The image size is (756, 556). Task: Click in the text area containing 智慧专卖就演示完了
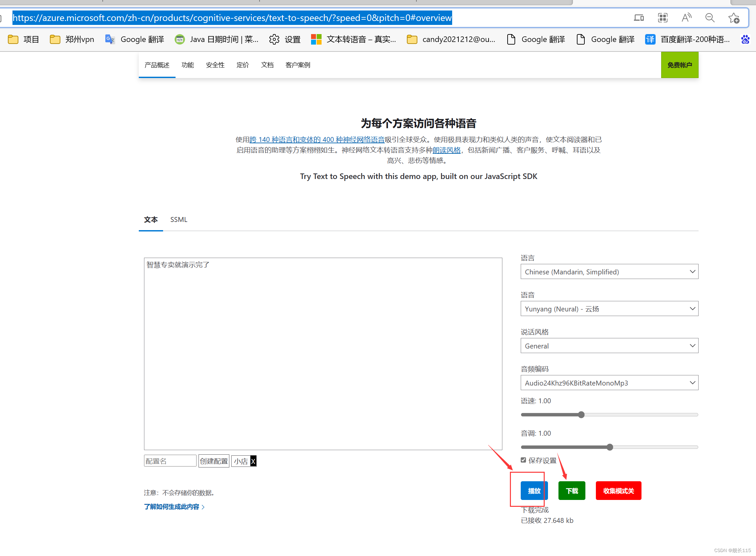323,354
